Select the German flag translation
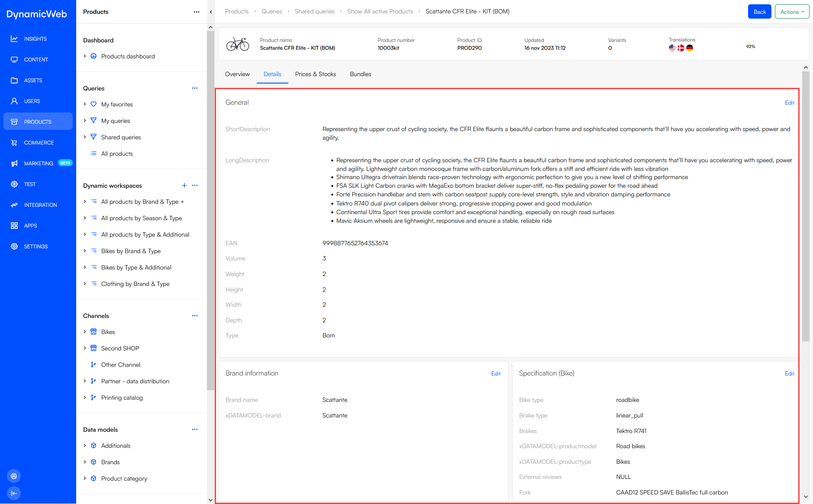 coord(690,48)
